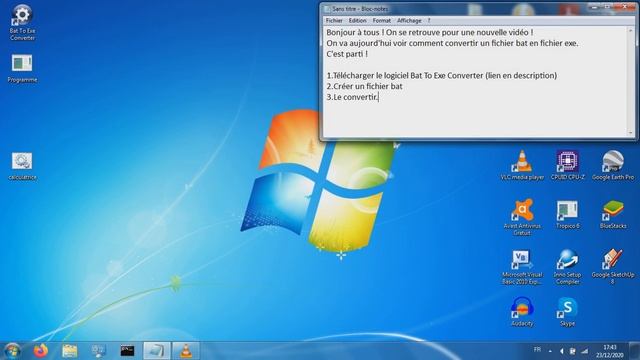Screen dimensions: 640x360
Task: Select VLC media player desktop shortcut
Action: pyautogui.click(x=522, y=165)
